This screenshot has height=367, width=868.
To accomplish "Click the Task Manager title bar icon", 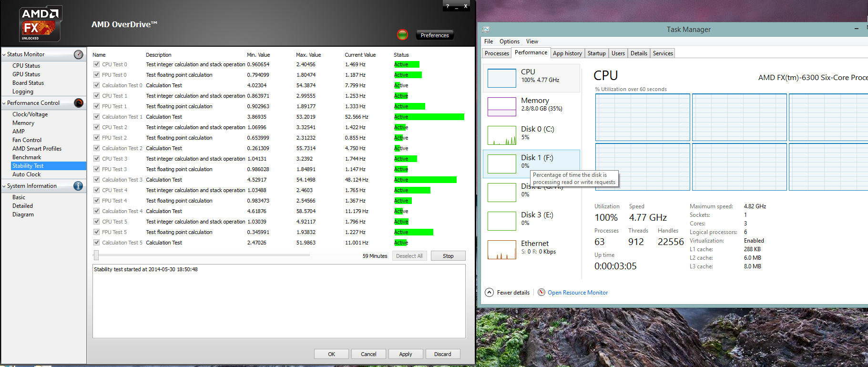I will (x=486, y=29).
